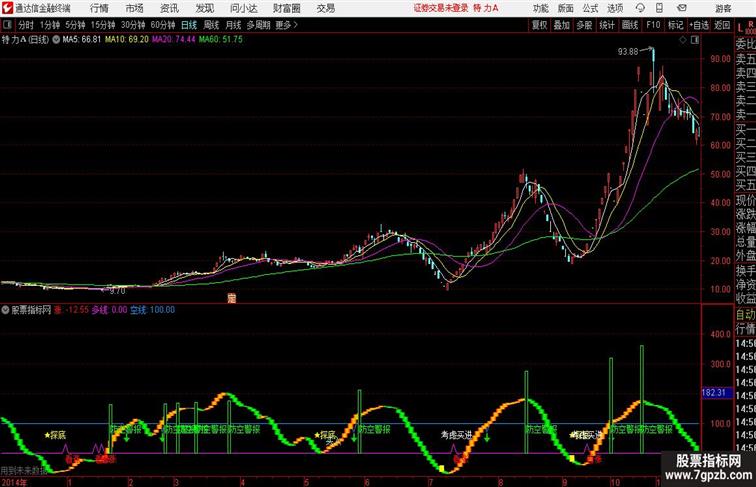
Task: Select the 月线 period tab
Action: coord(233,25)
